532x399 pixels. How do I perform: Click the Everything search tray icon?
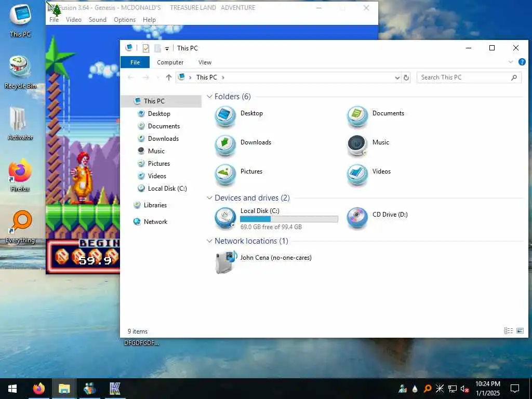(x=428, y=389)
